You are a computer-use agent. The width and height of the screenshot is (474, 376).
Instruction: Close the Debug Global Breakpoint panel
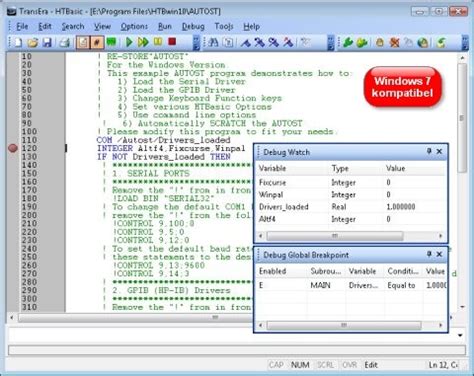(x=439, y=254)
